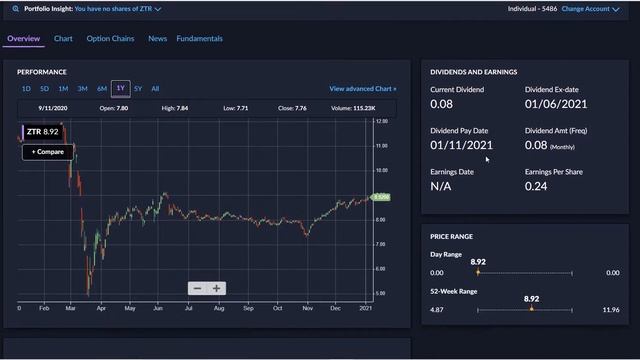Click the Close: 7.76 readout

(x=292, y=108)
